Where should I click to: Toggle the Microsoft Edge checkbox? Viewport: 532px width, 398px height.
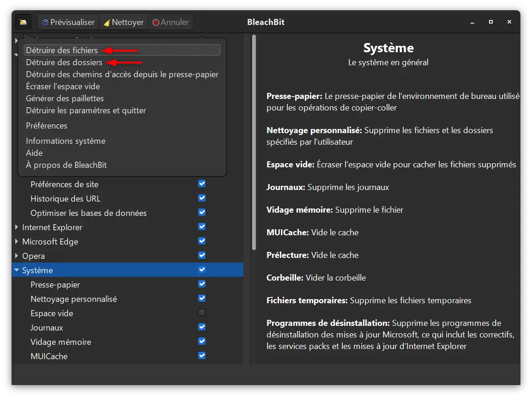pyautogui.click(x=202, y=241)
